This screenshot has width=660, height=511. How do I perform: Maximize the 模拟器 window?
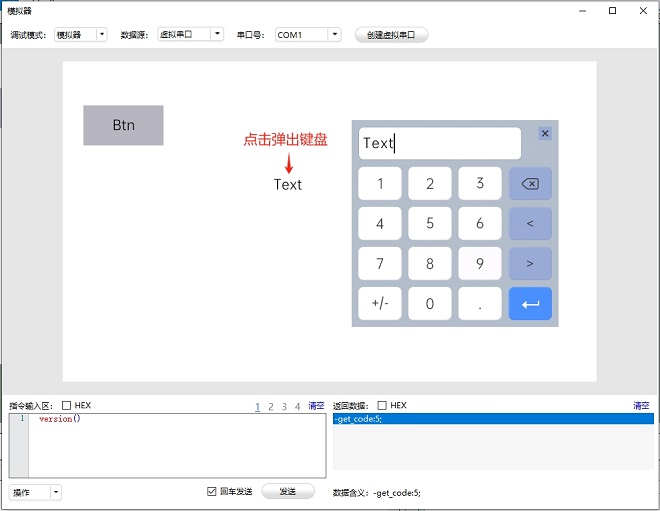[613, 11]
